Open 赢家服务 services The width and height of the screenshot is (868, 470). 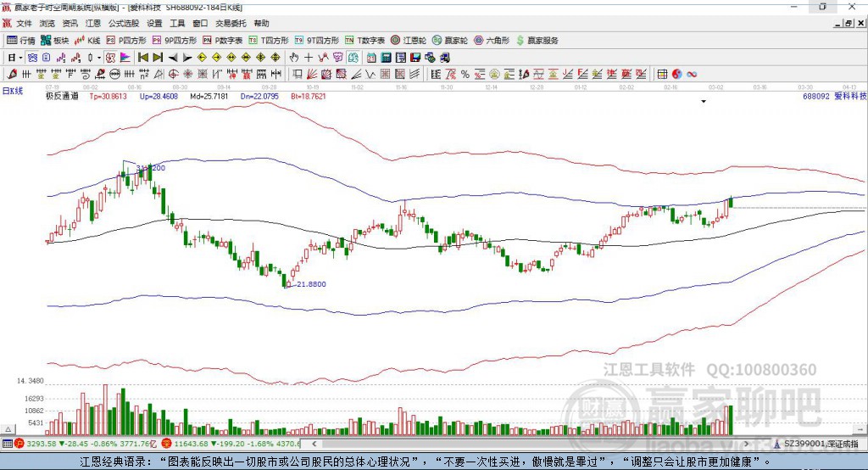537,41
